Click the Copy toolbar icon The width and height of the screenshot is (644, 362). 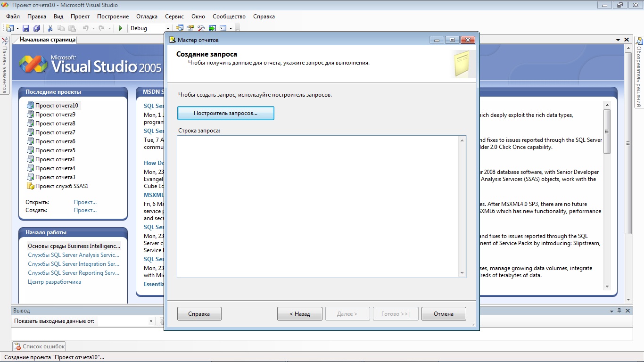tap(61, 28)
